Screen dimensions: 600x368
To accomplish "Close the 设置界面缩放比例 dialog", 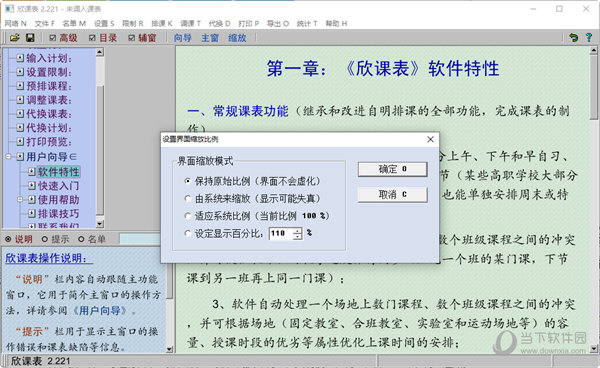I will click(x=430, y=139).
